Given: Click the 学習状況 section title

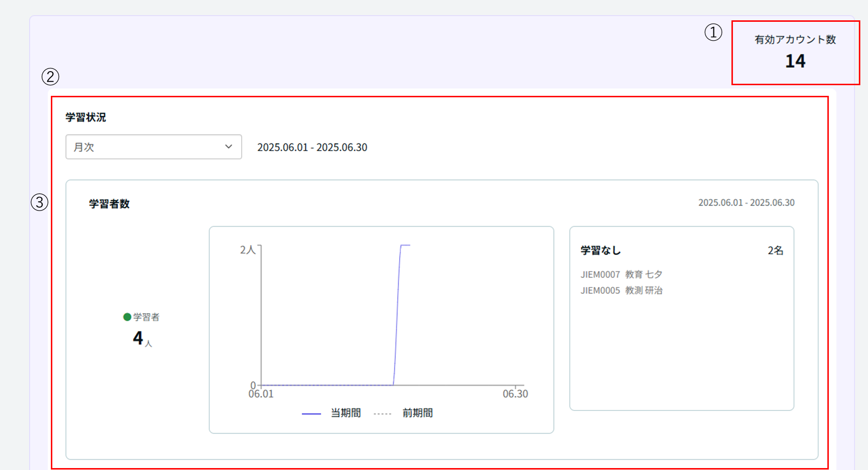Looking at the screenshot, I should [86, 117].
